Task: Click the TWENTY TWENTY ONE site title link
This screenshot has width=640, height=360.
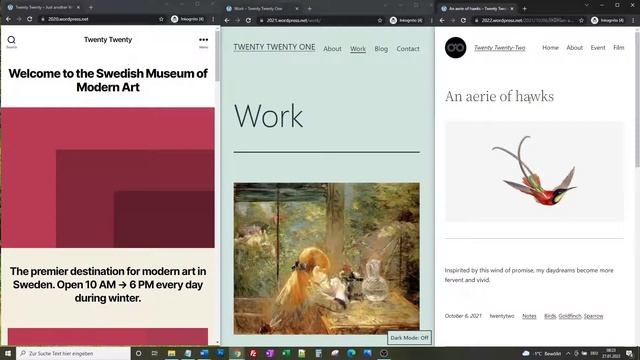Action: pos(274,47)
